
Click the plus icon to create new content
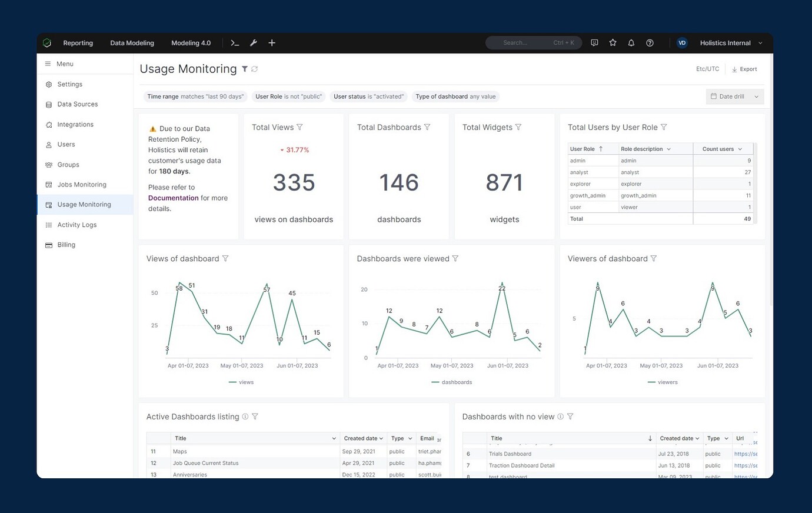(271, 42)
